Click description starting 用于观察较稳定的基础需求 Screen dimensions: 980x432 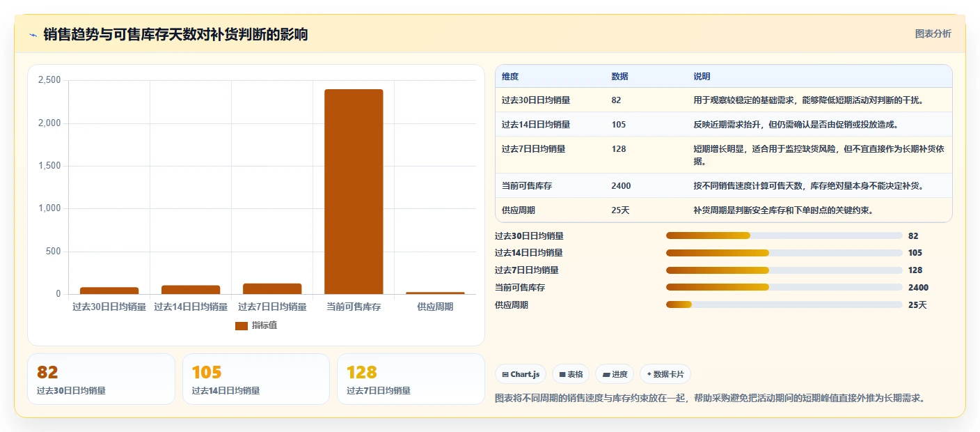(809, 100)
